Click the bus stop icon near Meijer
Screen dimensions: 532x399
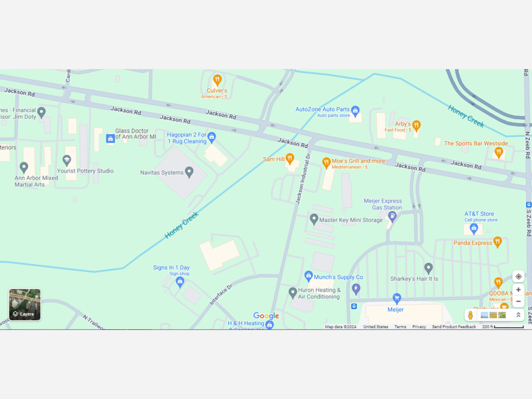coord(354,306)
